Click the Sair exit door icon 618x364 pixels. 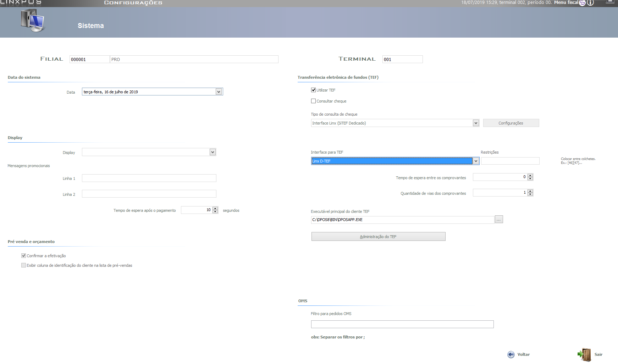(585, 354)
